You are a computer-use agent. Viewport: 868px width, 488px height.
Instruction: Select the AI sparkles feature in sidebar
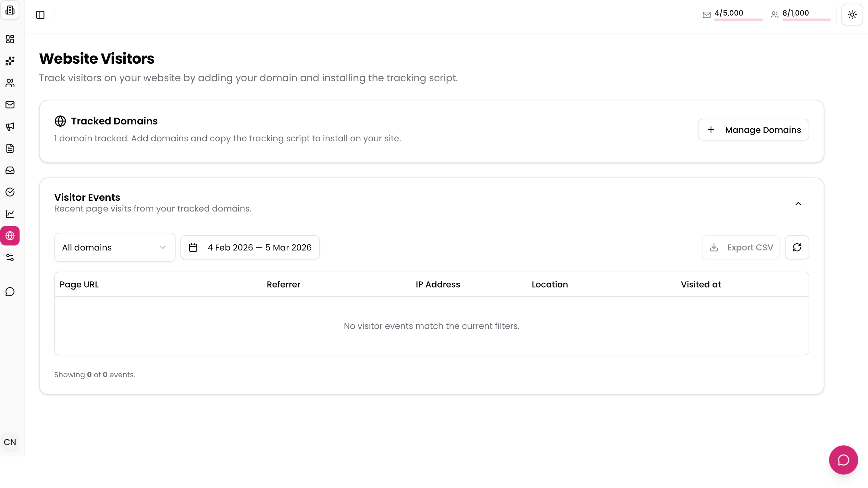(x=10, y=61)
